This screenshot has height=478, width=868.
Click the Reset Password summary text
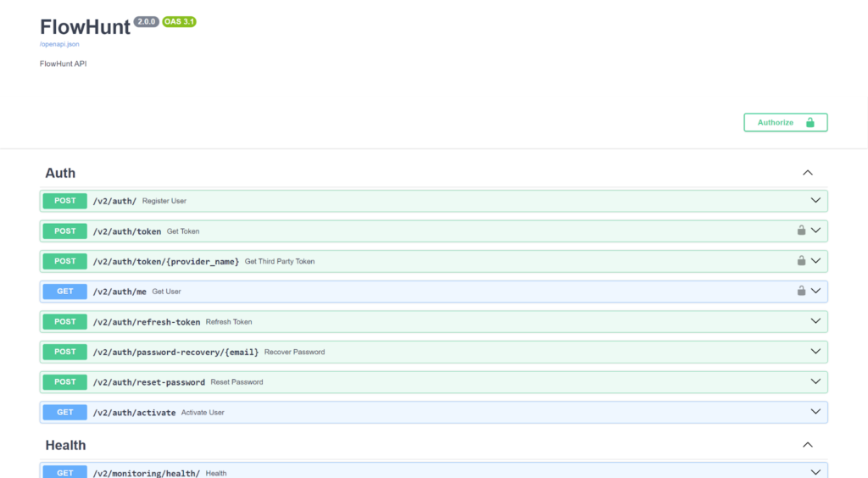tap(236, 381)
